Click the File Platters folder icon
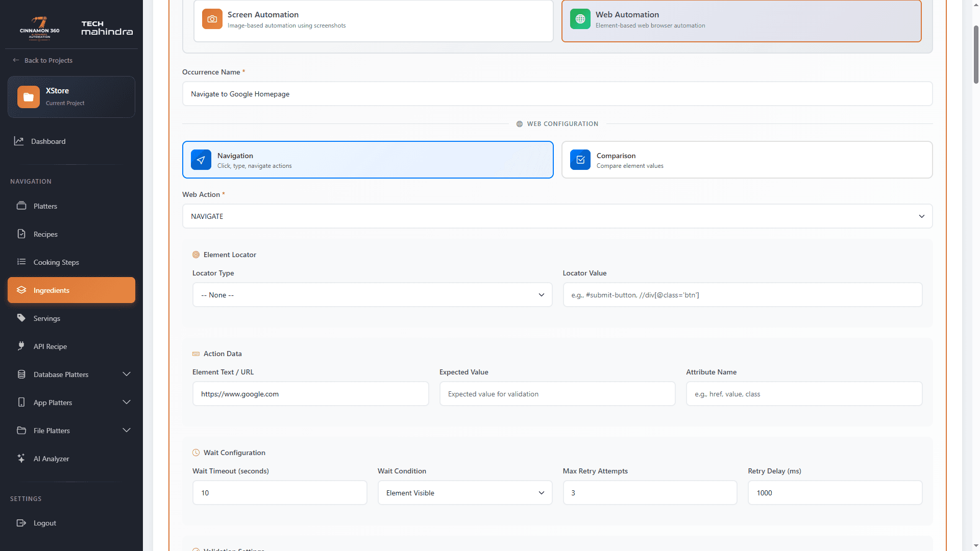The image size is (980, 551). point(21,430)
